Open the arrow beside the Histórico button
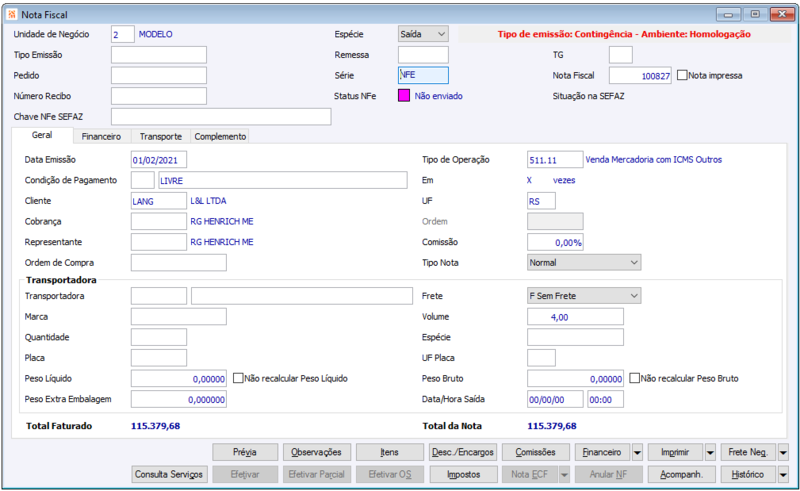 pyautogui.click(x=783, y=475)
